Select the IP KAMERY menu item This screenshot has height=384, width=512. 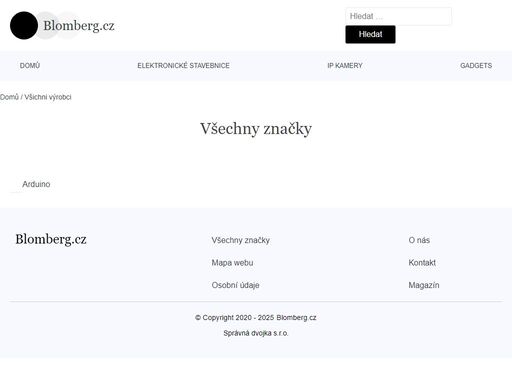coord(345,66)
